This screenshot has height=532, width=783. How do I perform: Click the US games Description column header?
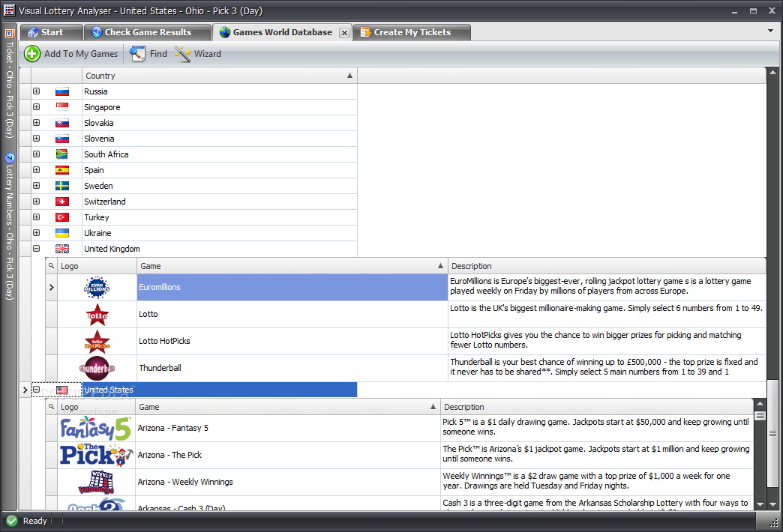pyautogui.click(x=597, y=407)
